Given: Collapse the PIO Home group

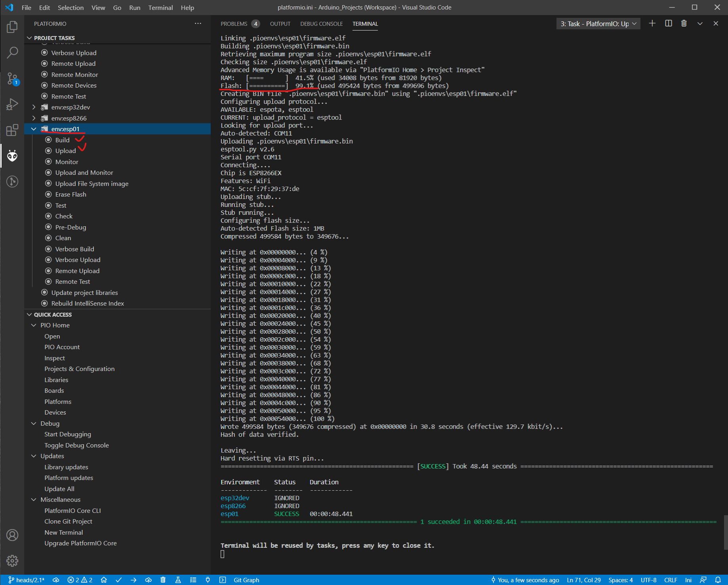Looking at the screenshot, I should click(x=34, y=325).
